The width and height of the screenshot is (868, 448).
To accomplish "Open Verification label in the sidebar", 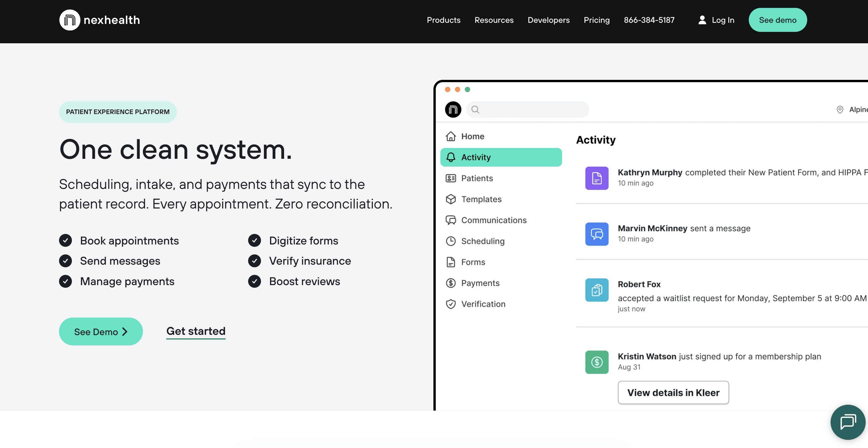I will 483,304.
